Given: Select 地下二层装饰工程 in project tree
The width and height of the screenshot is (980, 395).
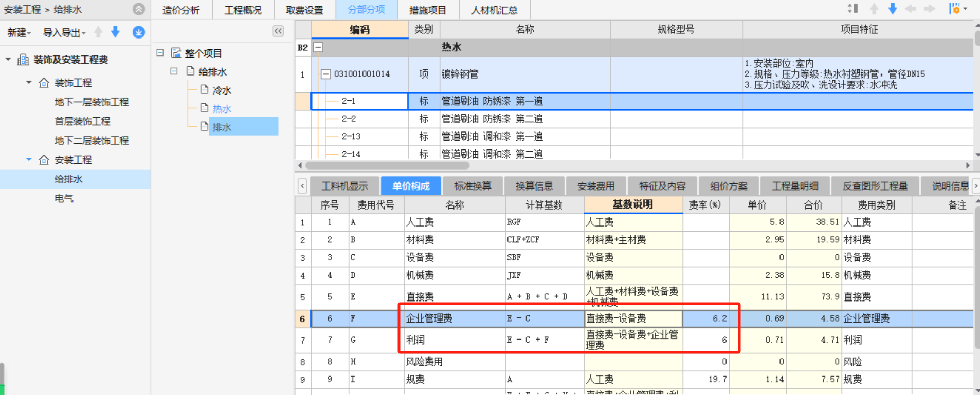Looking at the screenshot, I should point(92,140).
